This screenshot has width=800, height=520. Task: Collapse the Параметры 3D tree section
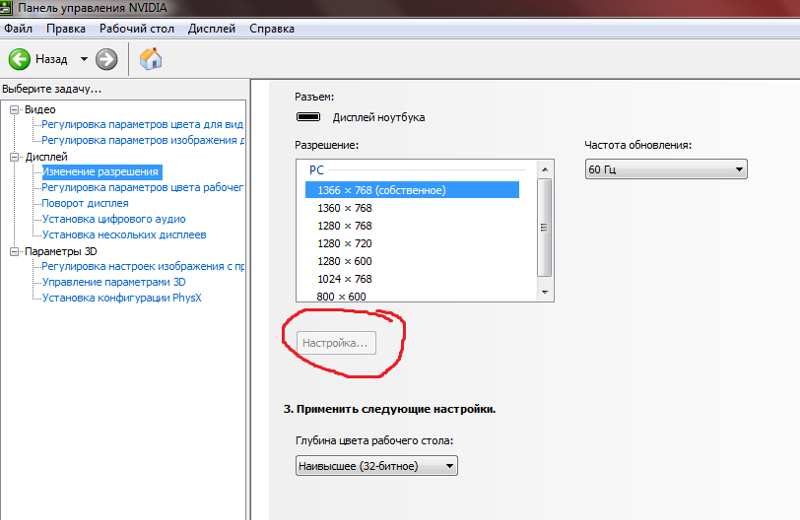[x=15, y=251]
